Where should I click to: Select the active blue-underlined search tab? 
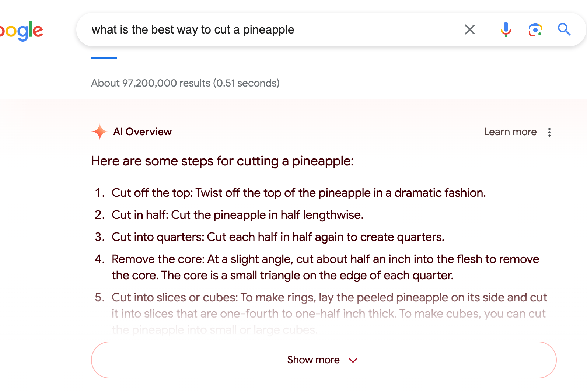(x=104, y=55)
